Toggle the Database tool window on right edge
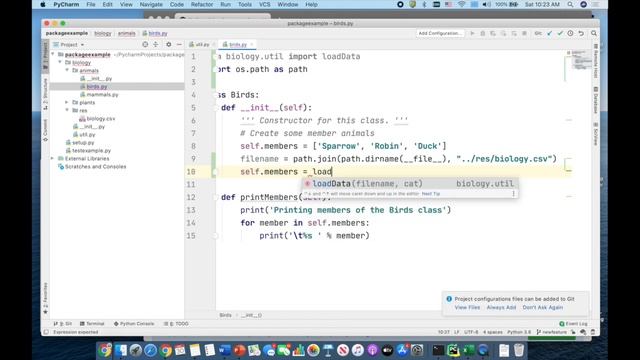 [596, 100]
